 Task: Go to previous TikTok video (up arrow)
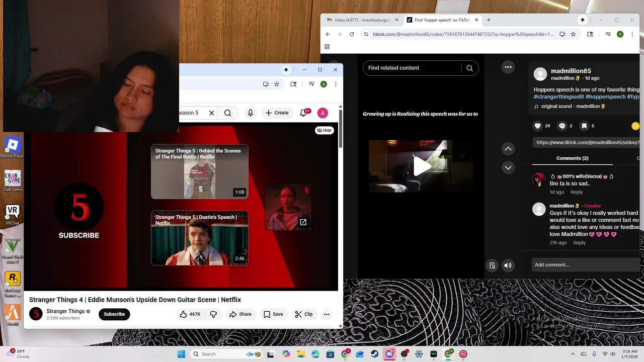coord(508,149)
